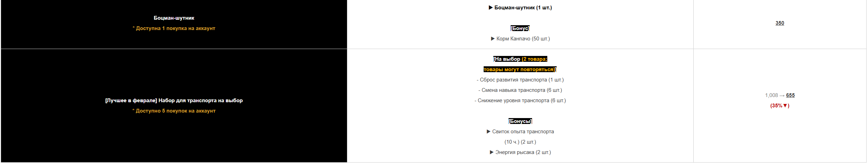Select Смена навыка транспорта (6 шт.)

coord(520,90)
